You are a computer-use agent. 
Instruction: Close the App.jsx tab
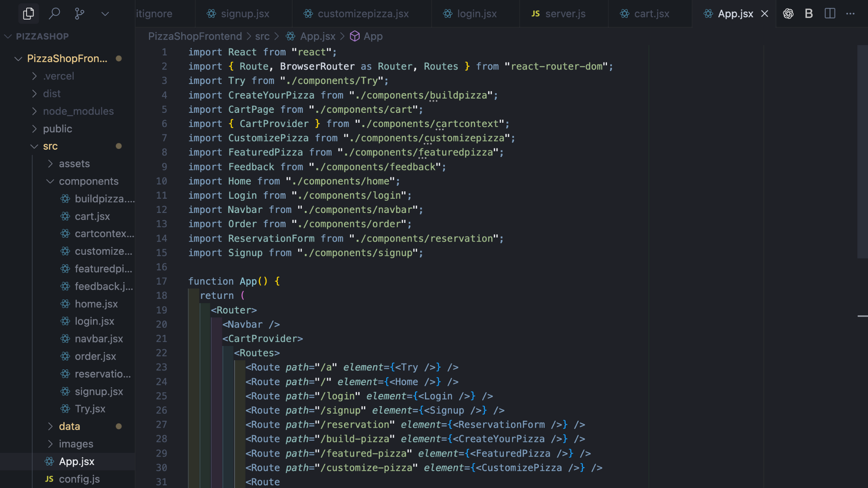pyautogui.click(x=765, y=13)
